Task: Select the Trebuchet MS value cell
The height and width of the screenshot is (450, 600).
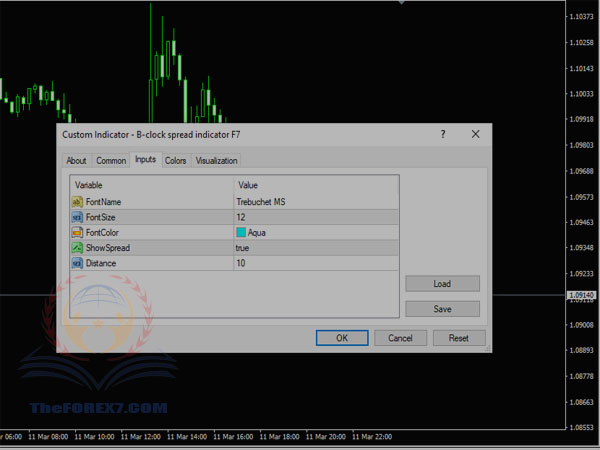Action: [x=316, y=202]
